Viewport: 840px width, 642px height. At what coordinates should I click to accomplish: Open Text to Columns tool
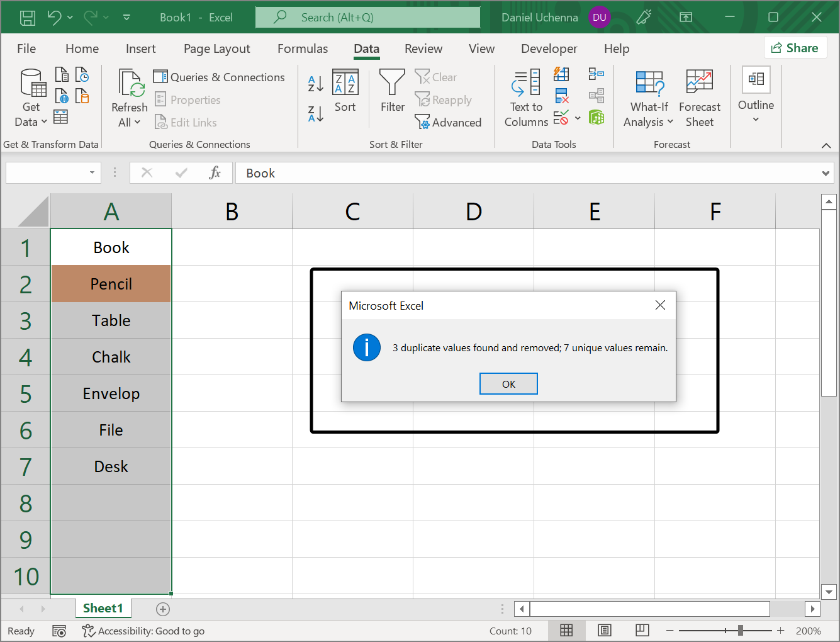point(526,98)
